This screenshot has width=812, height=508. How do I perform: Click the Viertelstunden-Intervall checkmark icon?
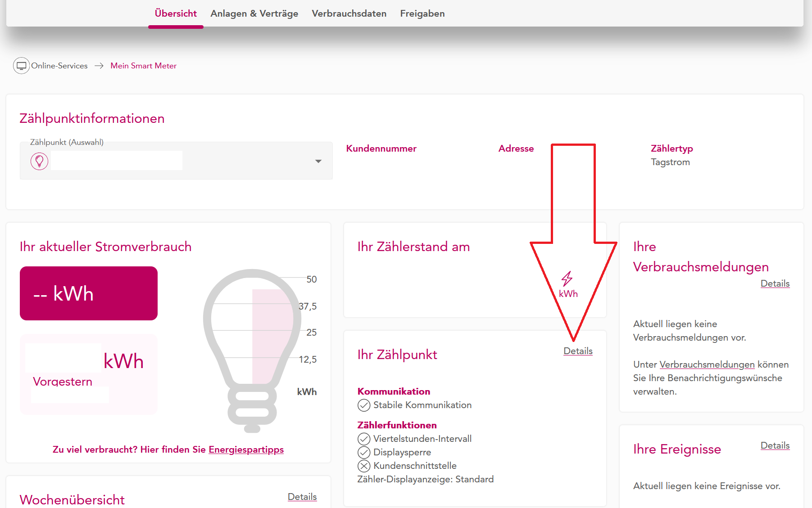pyautogui.click(x=363, y=439)
